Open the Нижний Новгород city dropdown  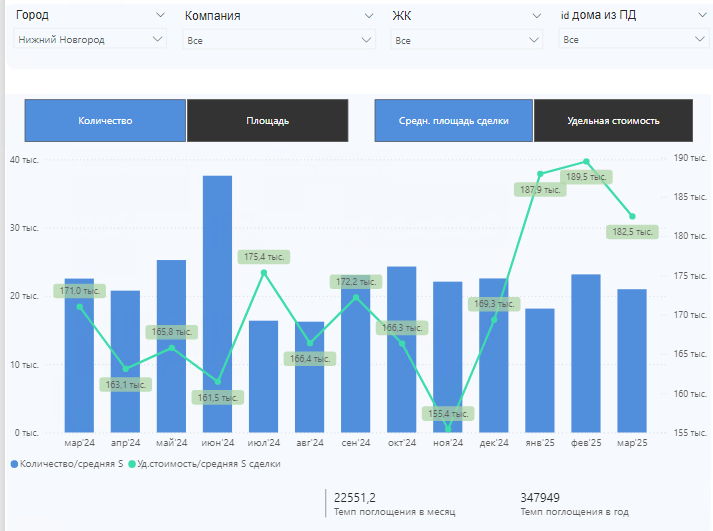click(x=90, y=39)
